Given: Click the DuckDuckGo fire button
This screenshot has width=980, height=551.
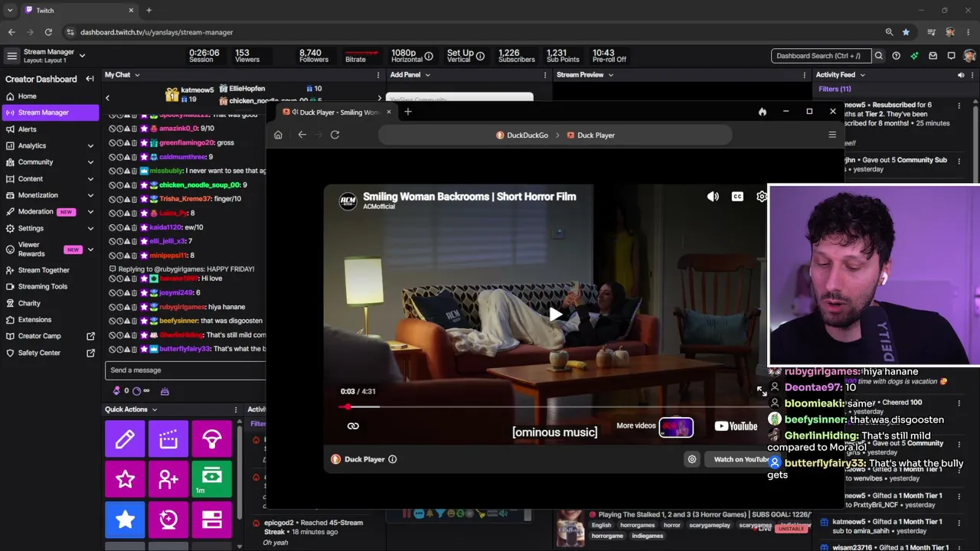Looking at the screenshot, I should pyautogui.click(x=763, y=112).
